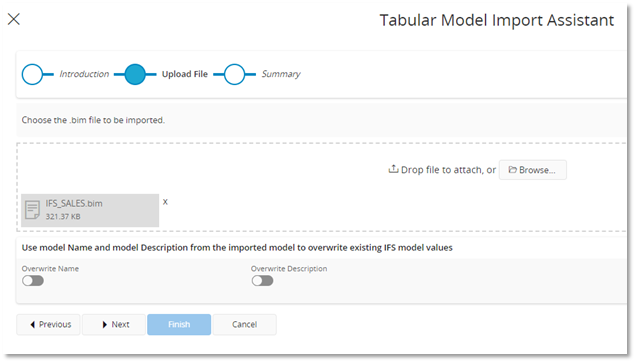636x363 pixels.
Task: Select the IFS_SALES.bim file tile
Action: (x=90, y=210)
